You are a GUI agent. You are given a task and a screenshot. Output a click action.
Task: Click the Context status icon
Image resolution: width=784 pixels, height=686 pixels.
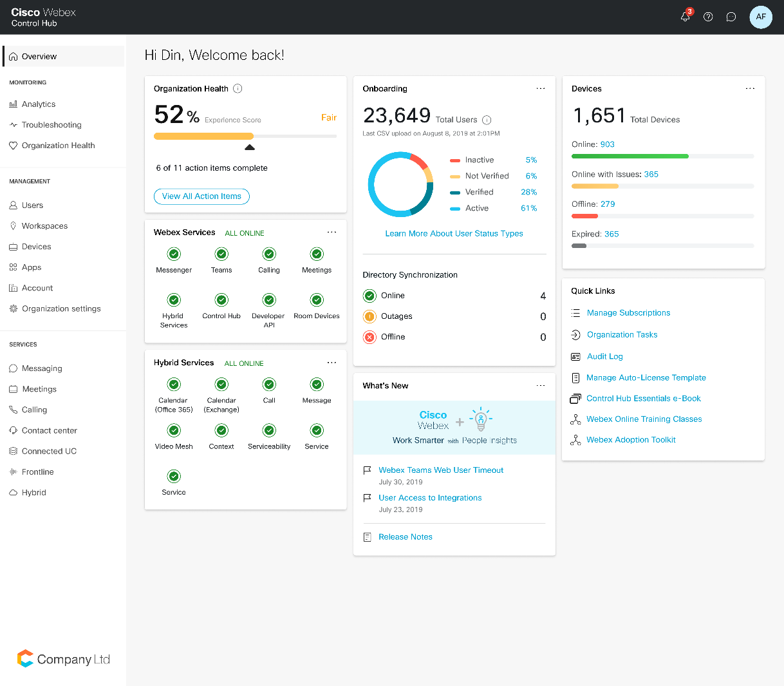click(x=221, y=430)
